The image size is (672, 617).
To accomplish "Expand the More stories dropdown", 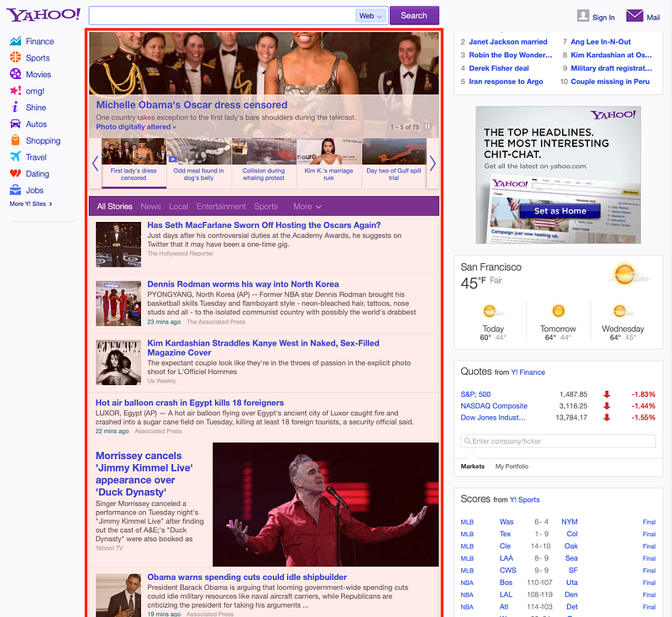I will tap(307, 206).
